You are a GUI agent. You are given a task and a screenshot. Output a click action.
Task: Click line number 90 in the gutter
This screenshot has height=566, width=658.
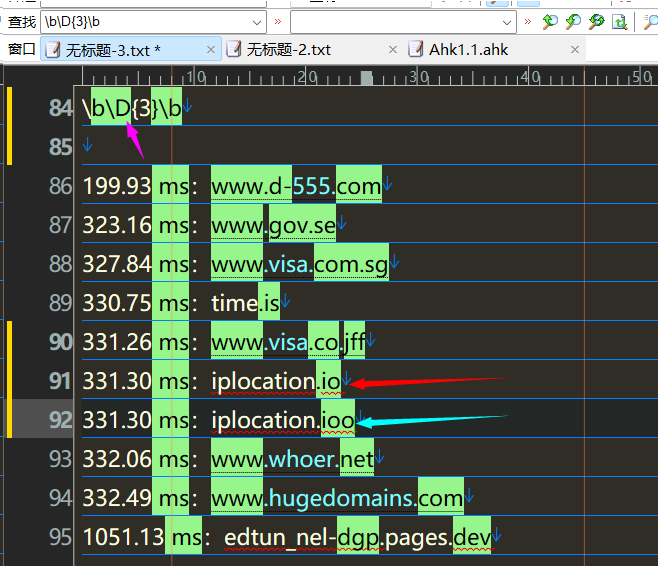tap(60, 342)
